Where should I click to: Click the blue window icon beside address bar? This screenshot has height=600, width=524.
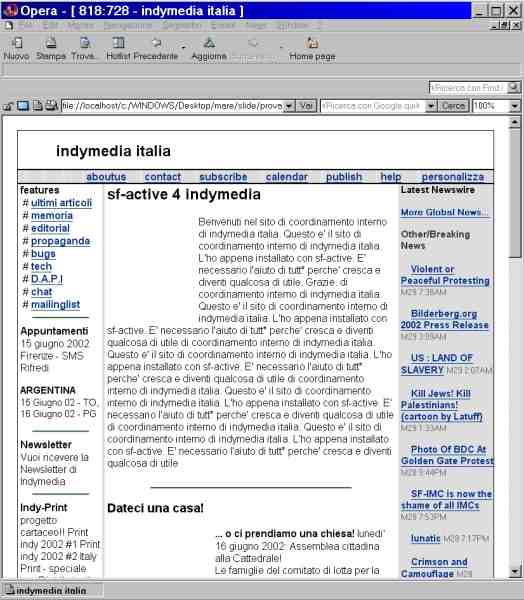point(23,106)
